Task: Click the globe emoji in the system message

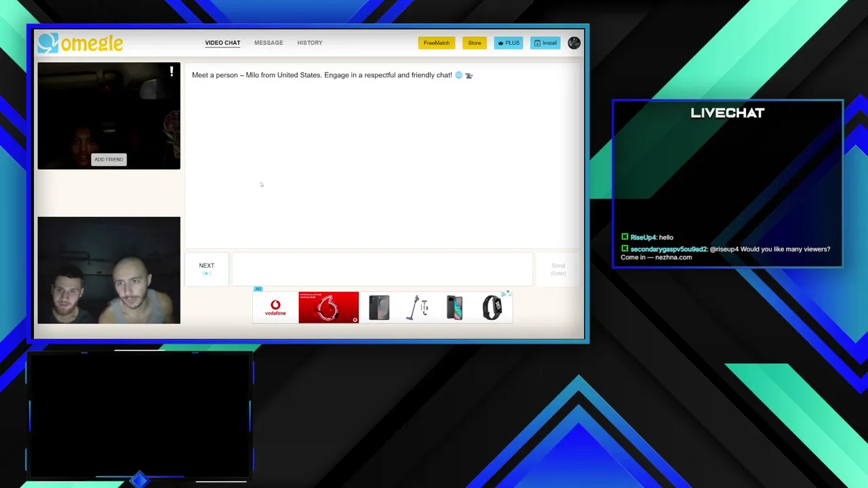Action: (458, 75)
